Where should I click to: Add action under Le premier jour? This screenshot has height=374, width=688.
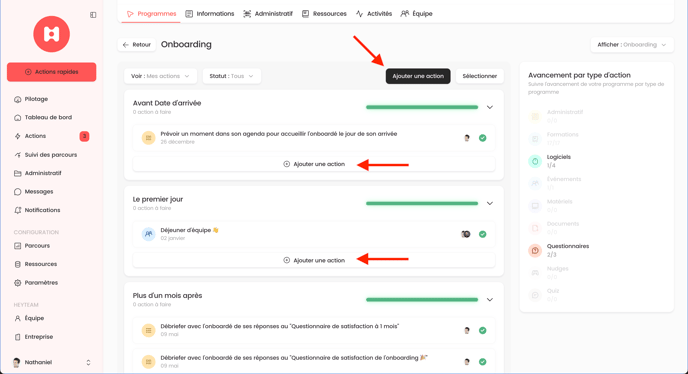tap(314, 260)
